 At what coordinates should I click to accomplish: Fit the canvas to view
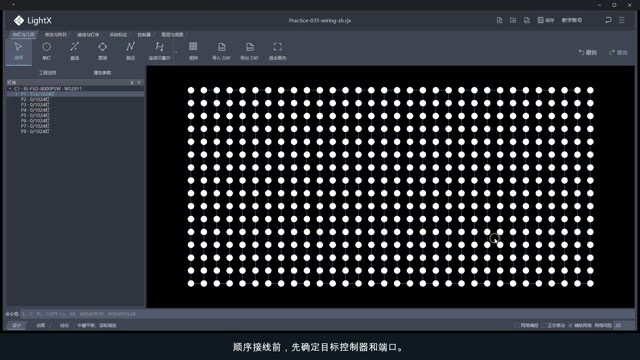(277, 51)
